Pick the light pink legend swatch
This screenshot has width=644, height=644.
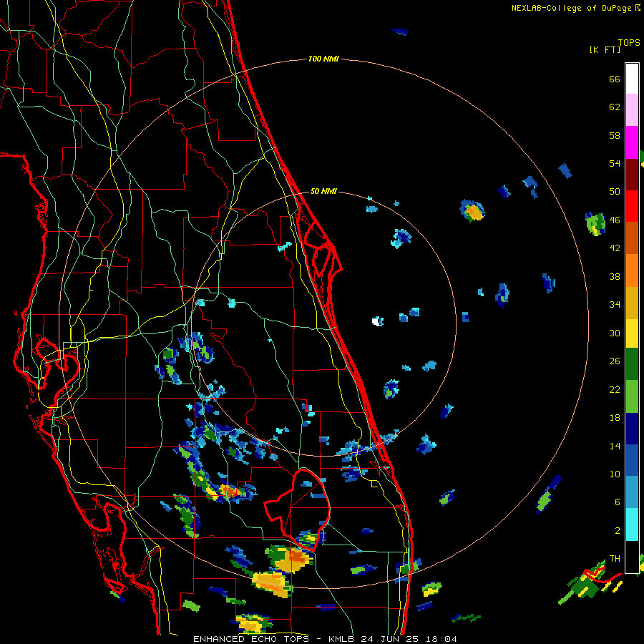click(x=632, y=109)
